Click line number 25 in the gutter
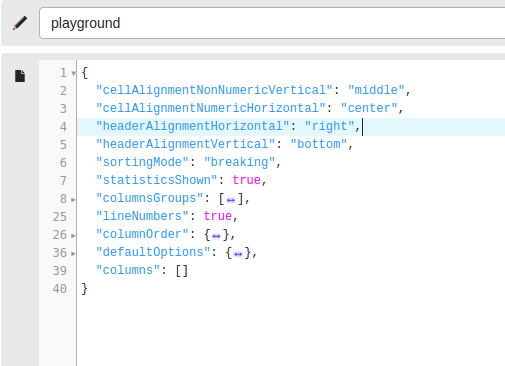The image size is (505, 366). 60,217
